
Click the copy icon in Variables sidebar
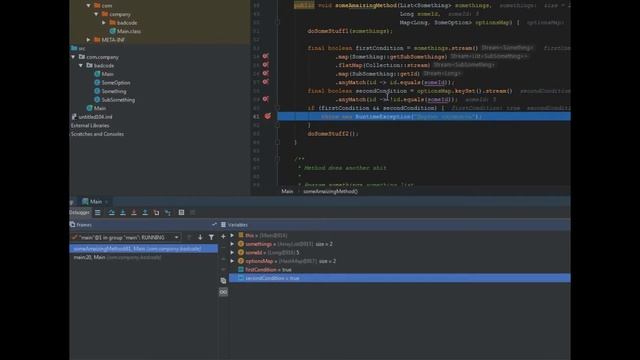coord(223,281)
